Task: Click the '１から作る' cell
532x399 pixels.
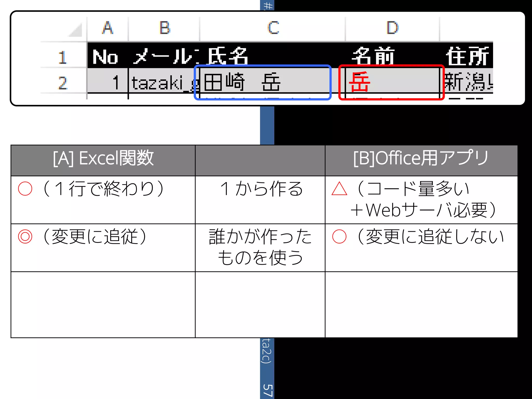Action: [x=260, y=200]
